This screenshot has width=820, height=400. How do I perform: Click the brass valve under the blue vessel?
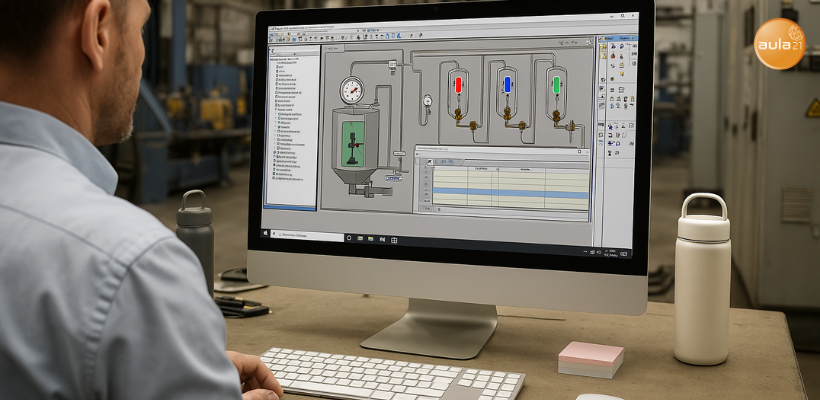(507, 113)
